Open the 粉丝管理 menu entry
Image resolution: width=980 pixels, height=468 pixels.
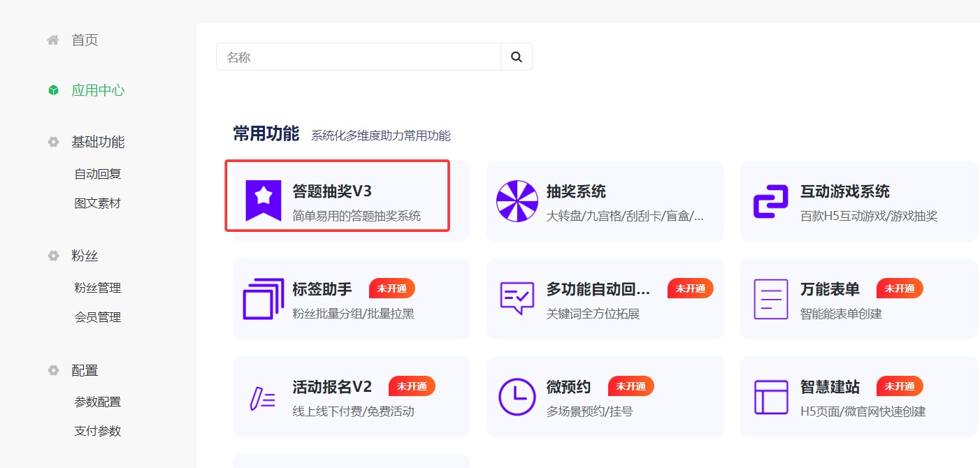(97, 288)
